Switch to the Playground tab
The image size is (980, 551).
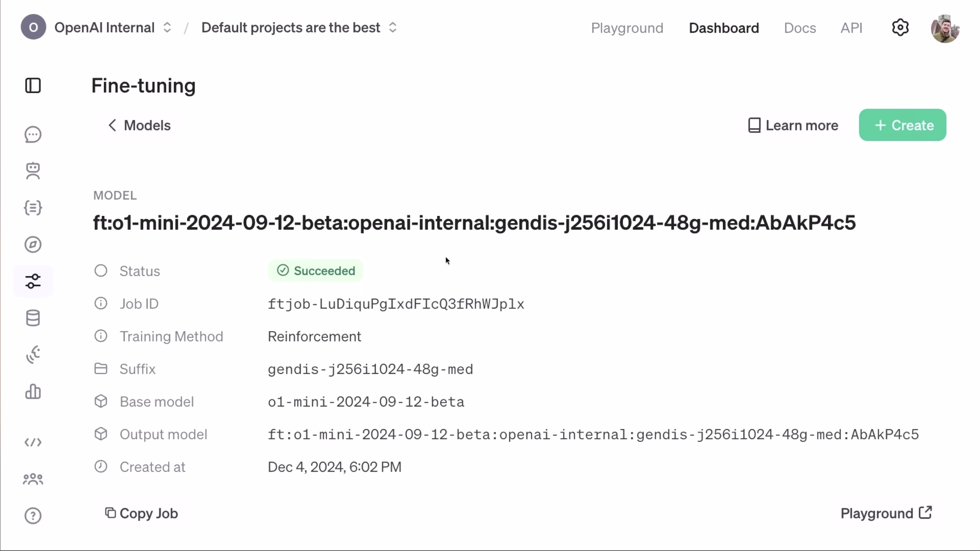[x=627, y=28]
